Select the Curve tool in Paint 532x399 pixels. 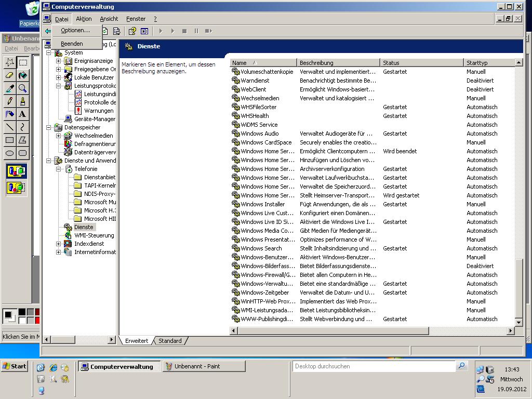pyautogui.click(x=23, y=127)
